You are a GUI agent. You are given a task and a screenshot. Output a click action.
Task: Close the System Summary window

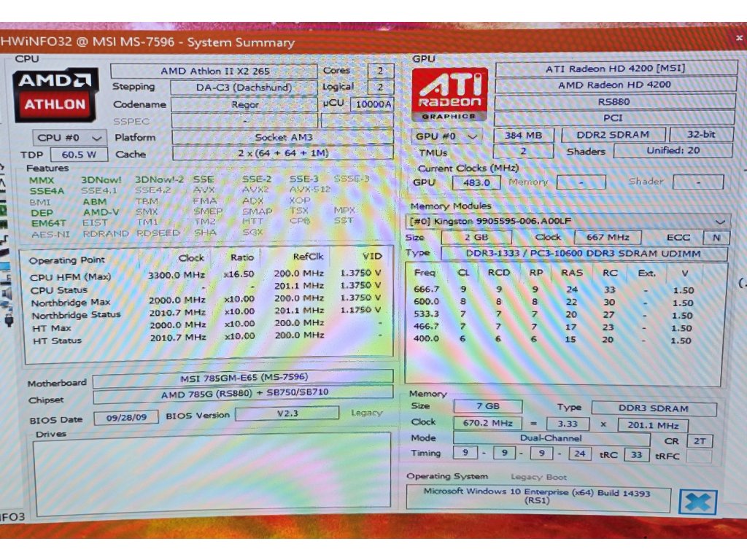click(739, 38)
